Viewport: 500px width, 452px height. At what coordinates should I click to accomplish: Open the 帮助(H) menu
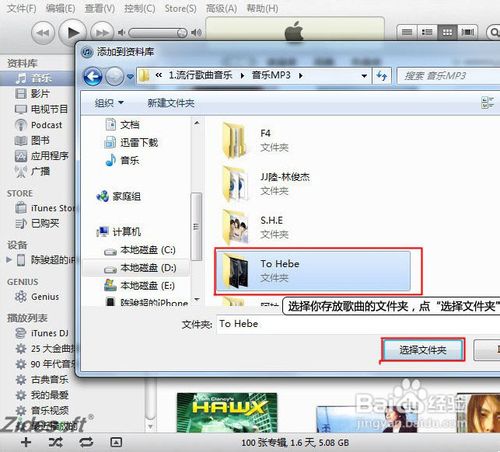pyautogui.click(x=262, y=8)
